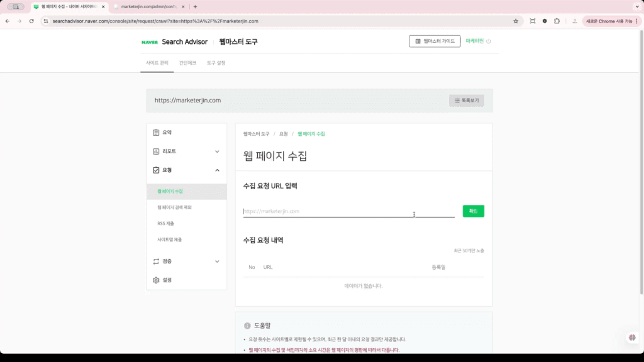The image size is (644, 362).
Task: Collapse the 요청 section chevron
Action: pyautogui.click(x=218, y=170)
